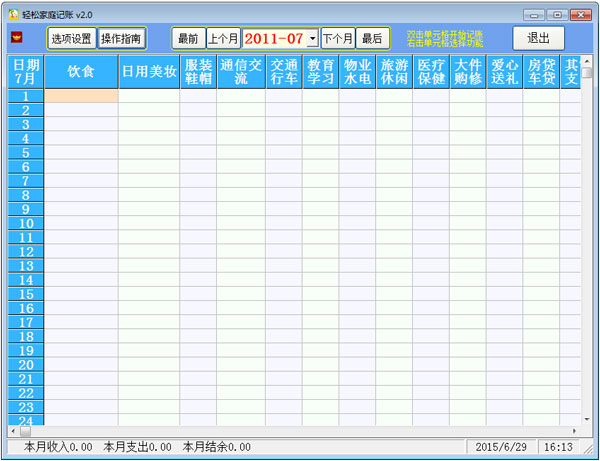Image resolution: width=600 pixels, height=461 pixels.
Task: Jump to first month with 最前
Action: coord(188,38)
